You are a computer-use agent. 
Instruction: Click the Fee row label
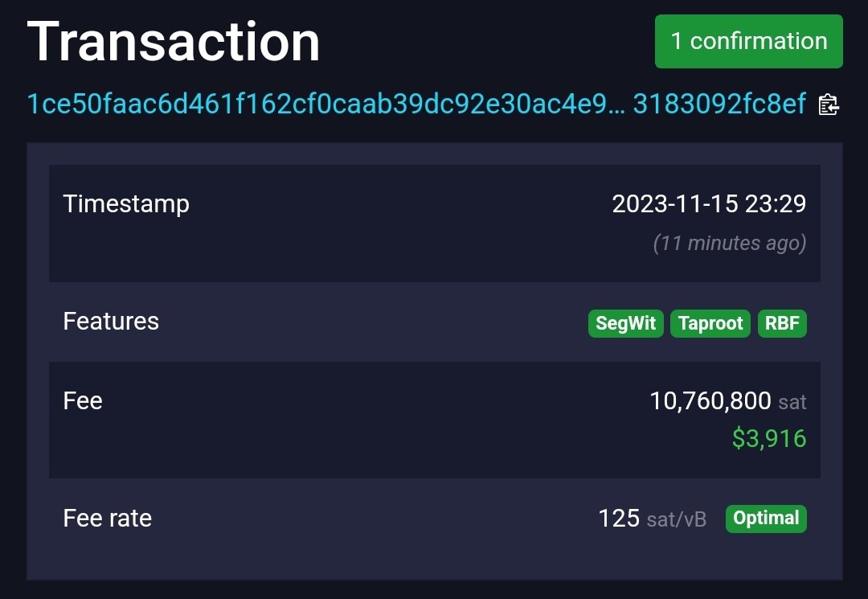[x=83, y=400]
